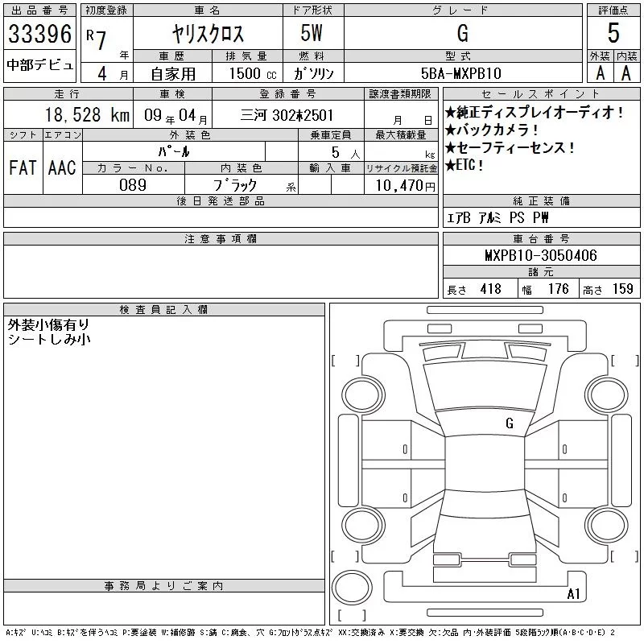Click chassis number MXPB10-3050406
The width and height of the screenshot is (644, 644).
[541, 255]
